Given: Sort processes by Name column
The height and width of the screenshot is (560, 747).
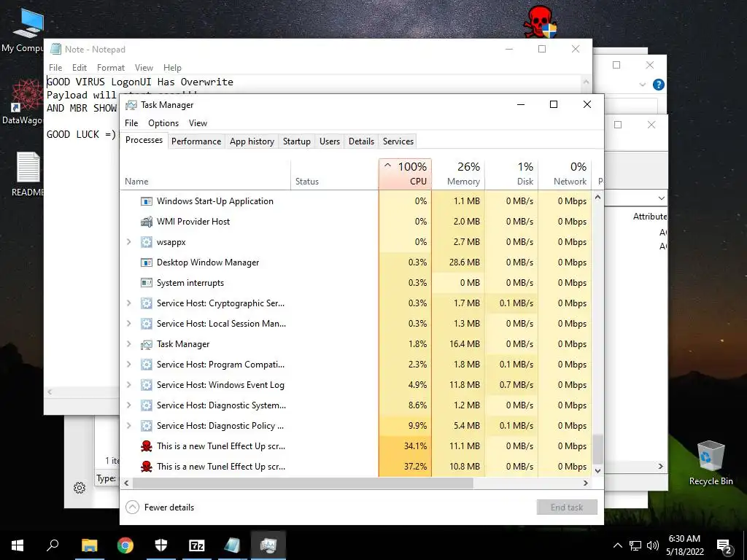Looking at the screenshot, I should coord(205,174).
